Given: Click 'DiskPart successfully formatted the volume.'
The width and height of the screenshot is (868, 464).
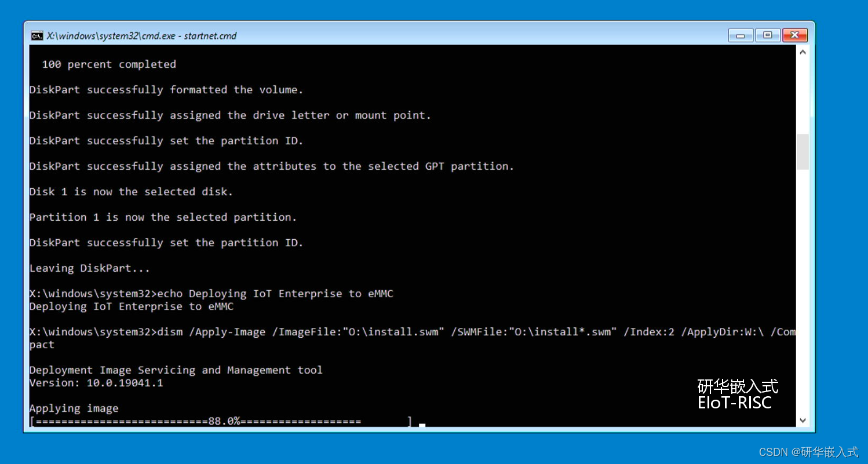Looking at the screenshot, I should [x=166, y=90].
